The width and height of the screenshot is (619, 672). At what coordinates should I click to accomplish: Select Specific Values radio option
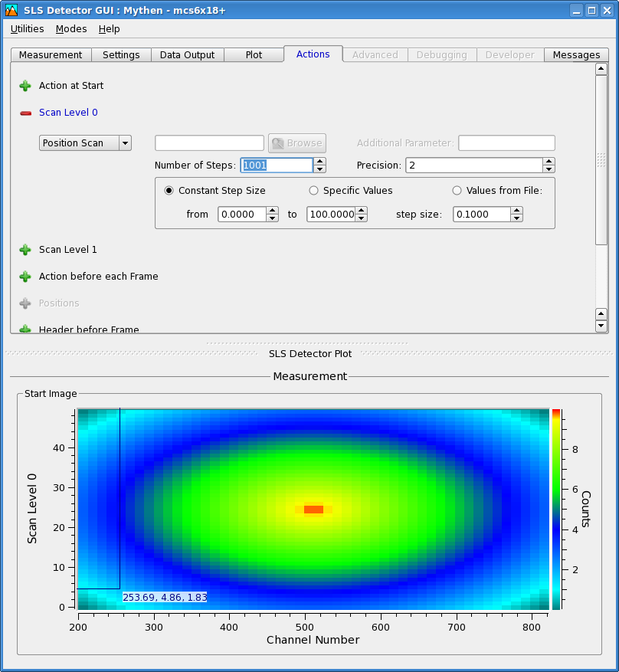point(313,191)
